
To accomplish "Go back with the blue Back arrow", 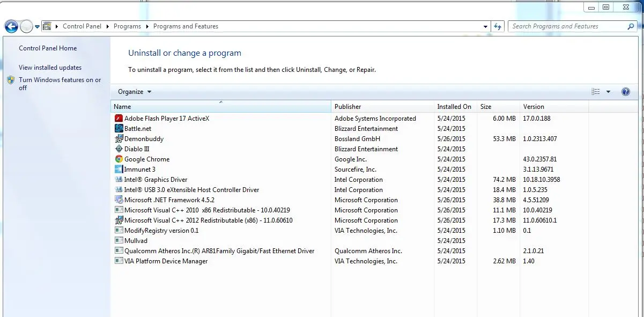I will pos(11,26).
